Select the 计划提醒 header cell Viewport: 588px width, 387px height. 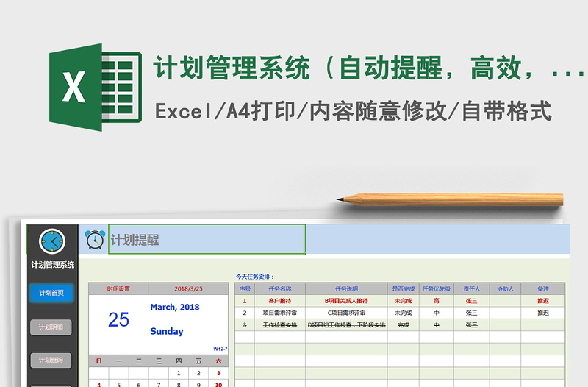[207, 239]
